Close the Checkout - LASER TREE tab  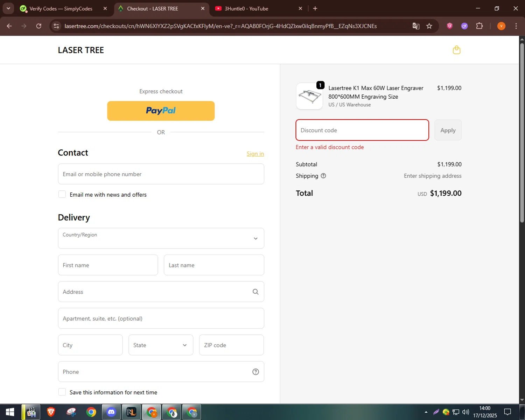(203, 8)
